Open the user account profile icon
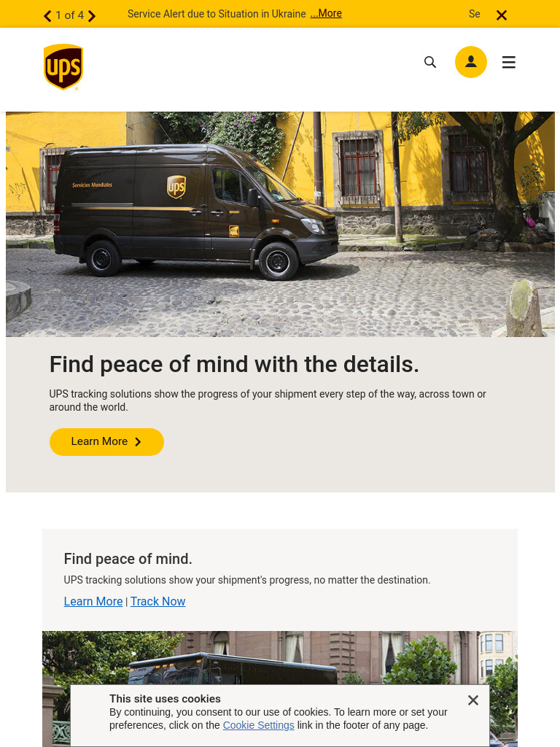The image size is (560, 747). tap(470, 62)
